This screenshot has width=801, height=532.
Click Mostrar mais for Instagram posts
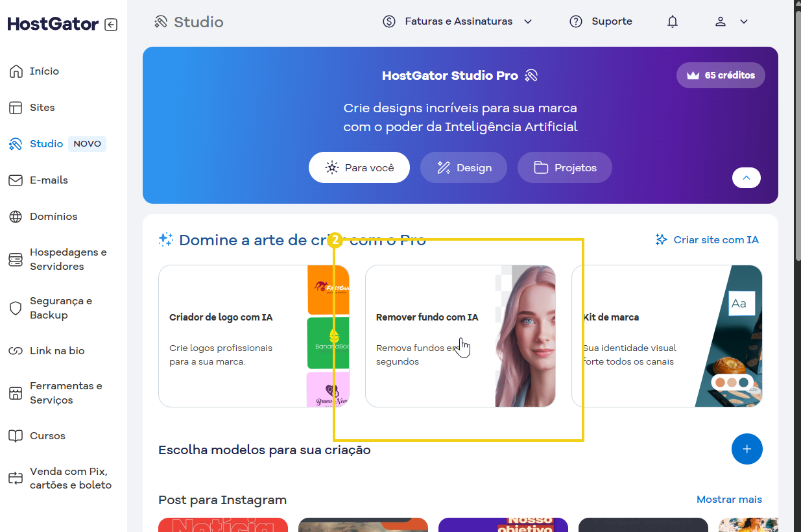pos(729,500)
